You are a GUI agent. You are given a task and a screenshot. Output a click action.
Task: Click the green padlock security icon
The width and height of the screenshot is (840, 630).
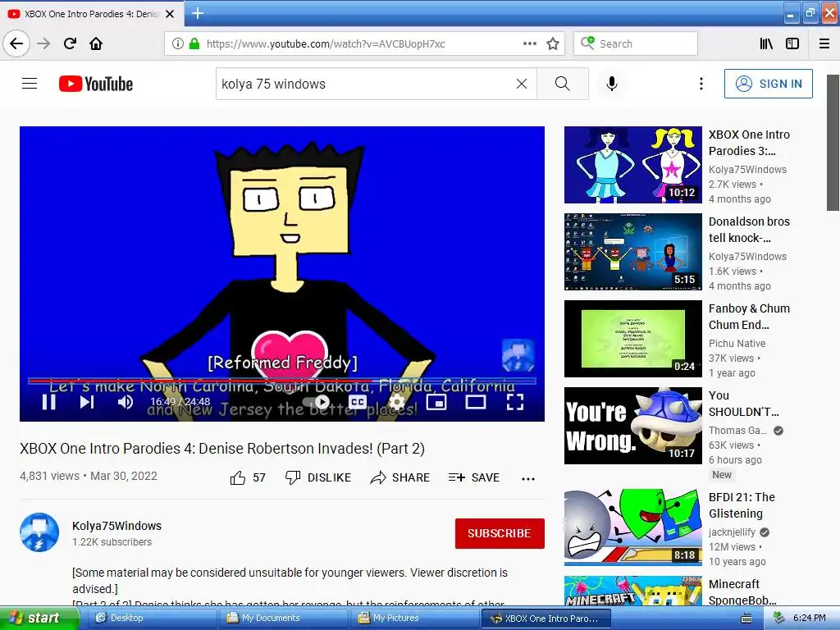click(x=194, y=44)
